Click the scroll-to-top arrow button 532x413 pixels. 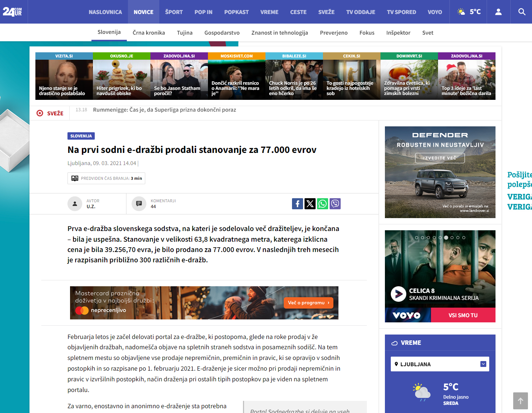[x=520, y=400]
